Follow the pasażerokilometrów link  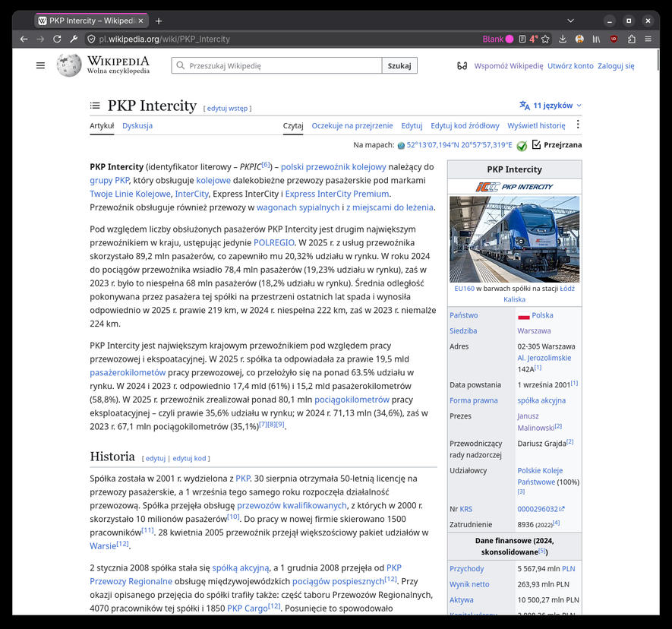coord(128,372)
